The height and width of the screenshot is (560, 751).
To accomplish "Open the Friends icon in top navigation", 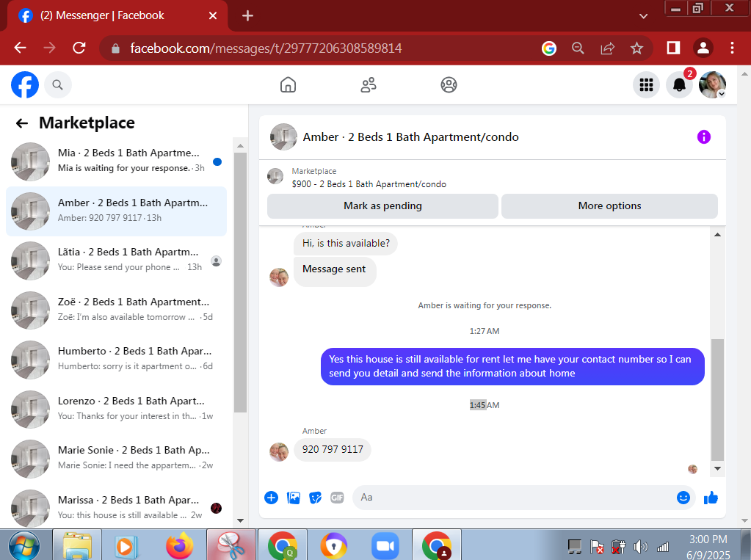I will (369, 85).
